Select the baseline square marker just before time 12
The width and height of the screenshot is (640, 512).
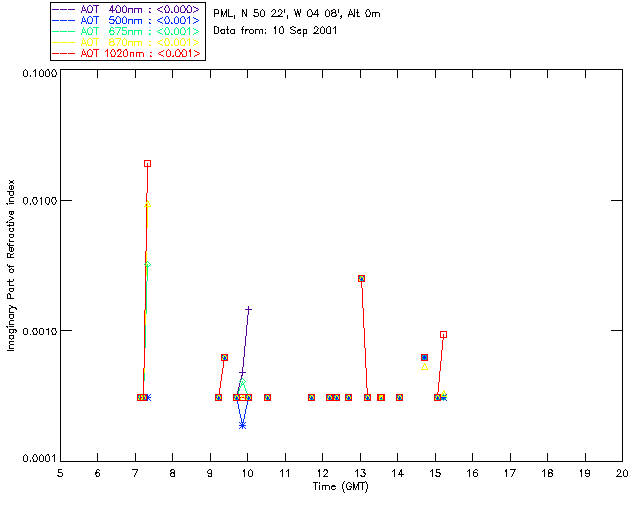tap(311, 398)
